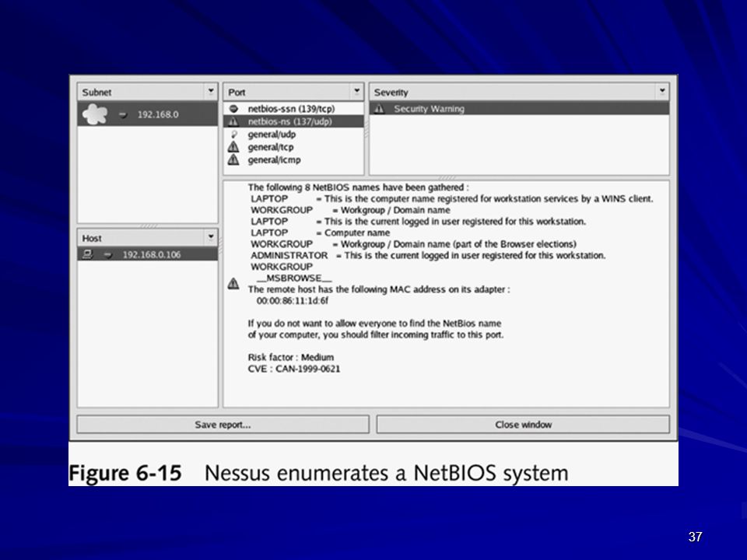Click the __MSBROWSE__ NetBIOS name entry

294,278
